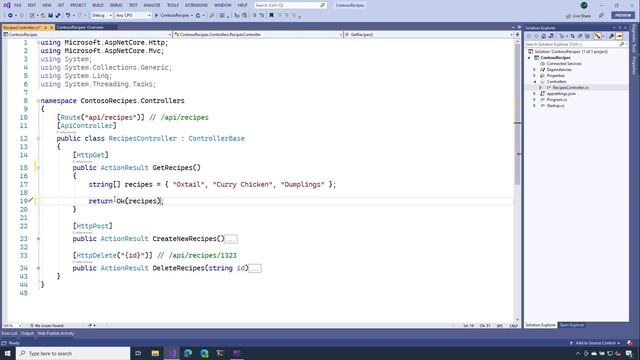This screenshot has height=360, width=640.
Task: Select Program.cs in Solution Explorer
Action: 557,100
